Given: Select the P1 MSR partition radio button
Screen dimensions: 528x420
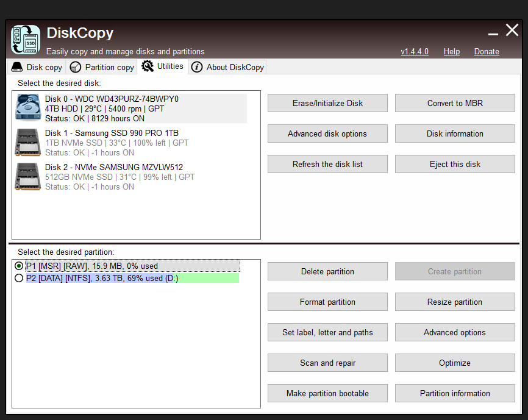Looking at the screenshot, I should (x=19, y=266).
